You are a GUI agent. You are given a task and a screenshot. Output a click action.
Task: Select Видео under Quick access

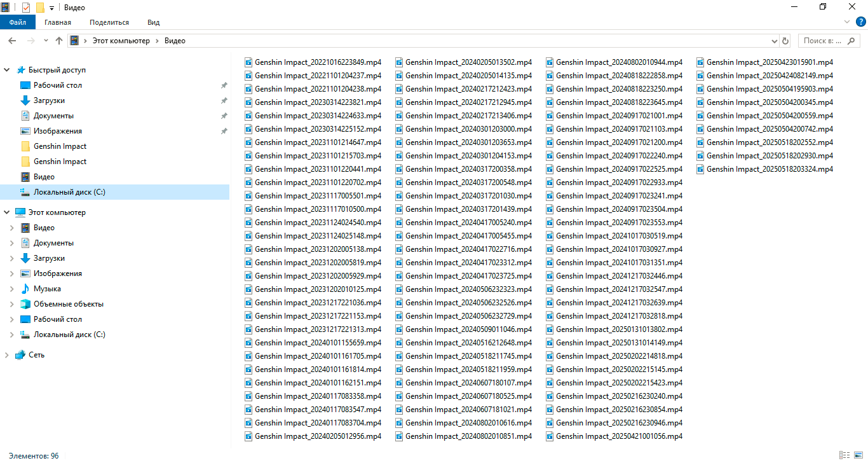[x=44, y=177]
